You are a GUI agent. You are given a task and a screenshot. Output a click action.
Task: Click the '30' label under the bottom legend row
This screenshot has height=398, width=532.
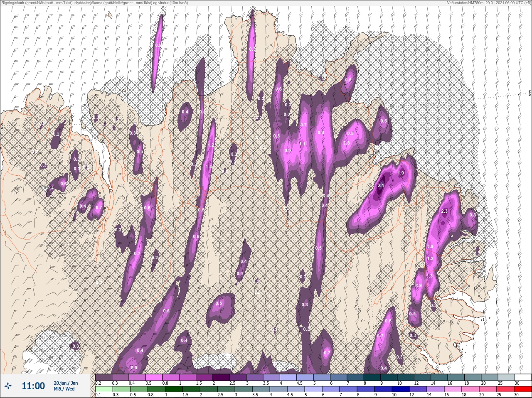click(x=516, y=395)
